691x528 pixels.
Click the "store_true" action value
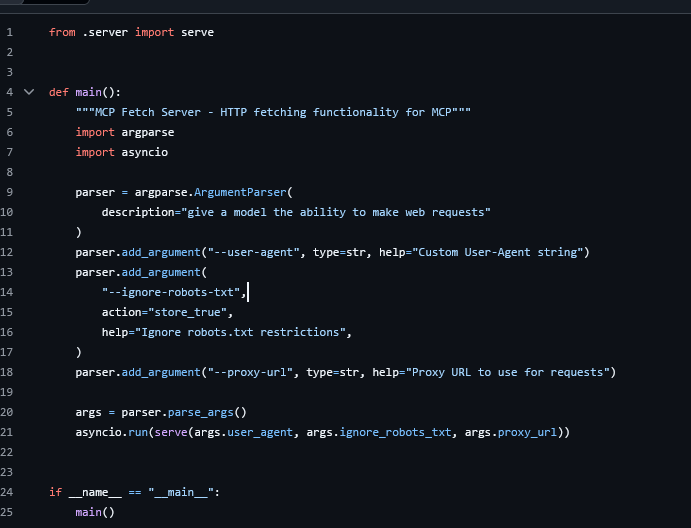187,312
